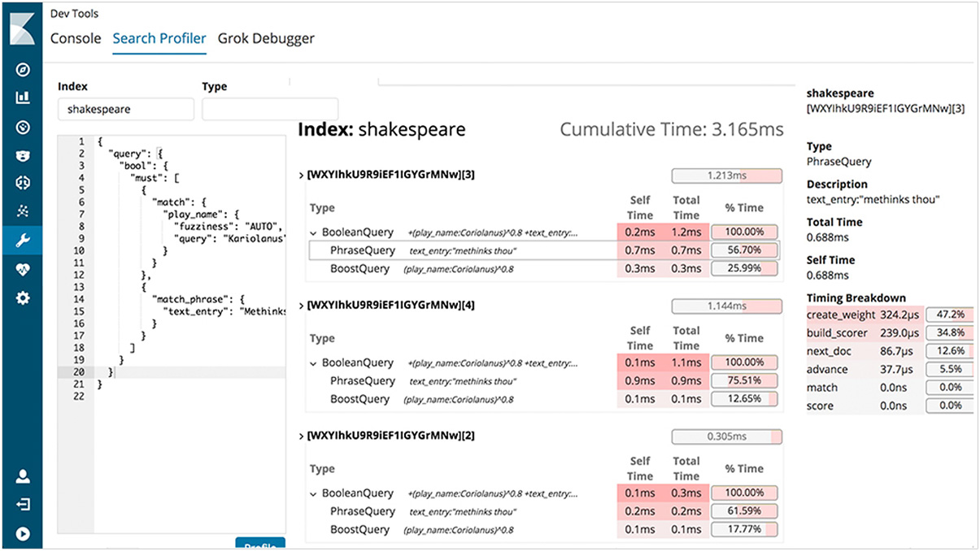This screenshot has height=551, width=980.
Task: Click the 56.70% time bar
Action: (x=744, y=250)
